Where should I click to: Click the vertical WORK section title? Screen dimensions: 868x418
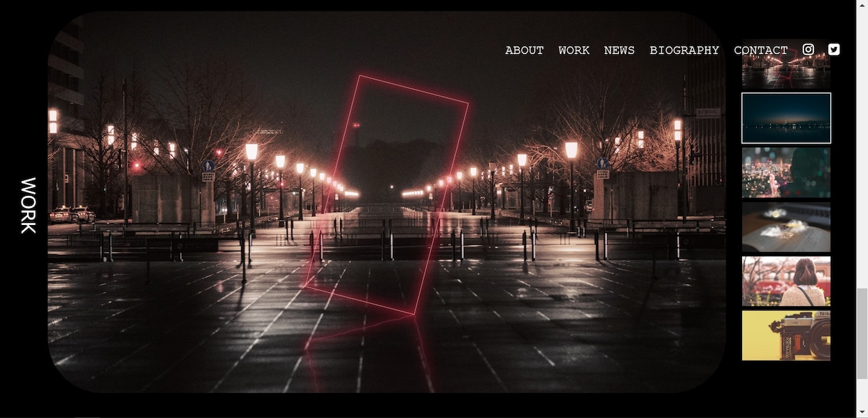pyautogui.click(x=28, y=205)
